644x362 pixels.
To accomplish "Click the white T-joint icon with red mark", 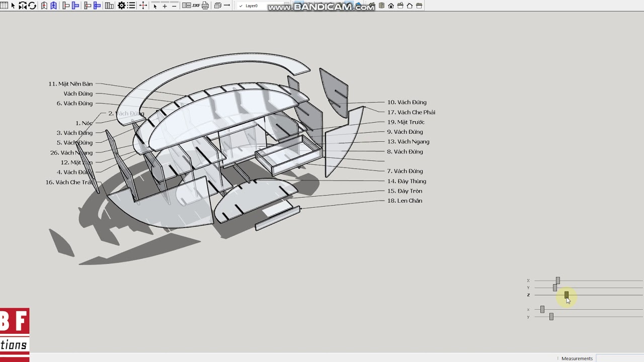I will click(66, 6).
